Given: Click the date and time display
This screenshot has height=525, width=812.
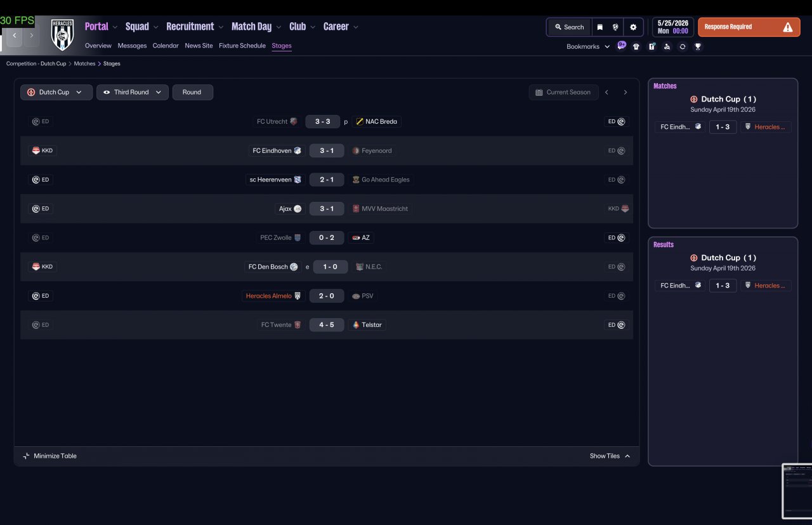Looking at the screenshot, I should coord(672,27).
